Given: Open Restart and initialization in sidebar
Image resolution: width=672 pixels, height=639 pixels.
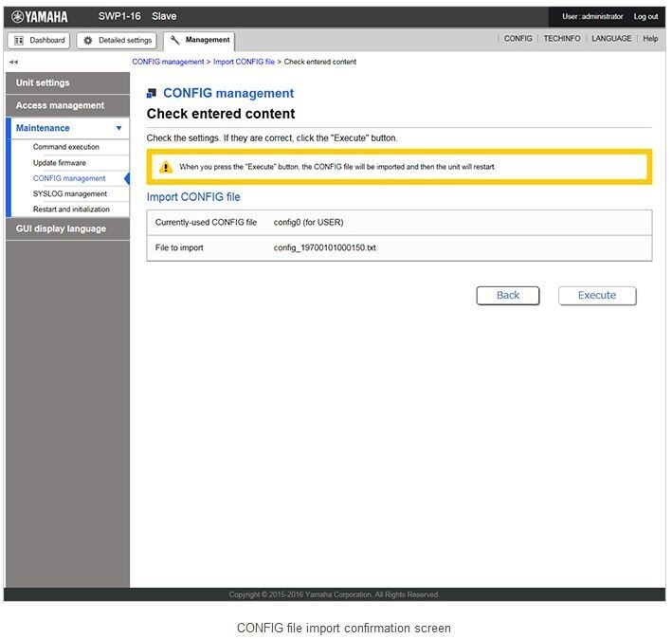Looking at the screenshot, I should click(71, 210).
